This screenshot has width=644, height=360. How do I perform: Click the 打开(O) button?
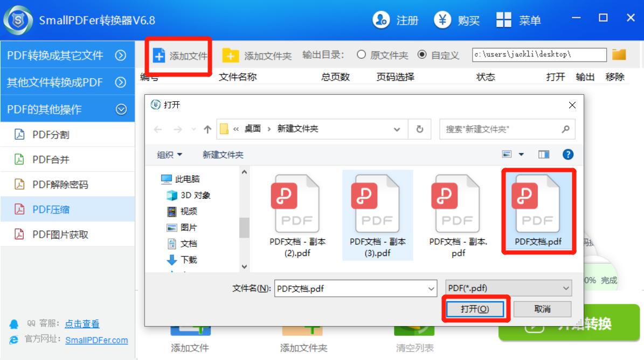475,309
